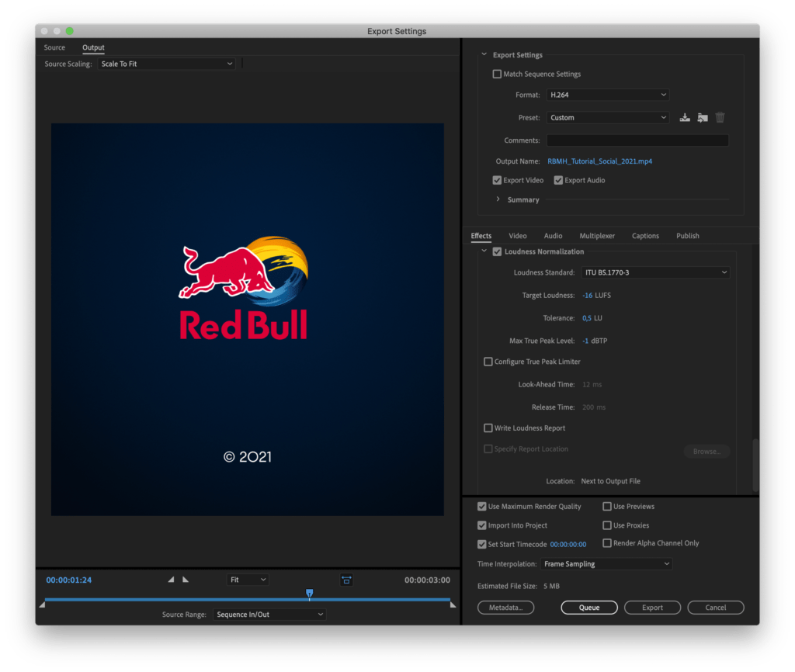Click the Export button
This screenshot has height=672, width=795.
point(652,607)
